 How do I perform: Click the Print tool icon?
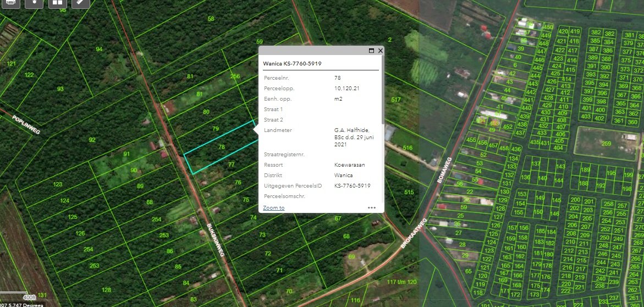12,2
